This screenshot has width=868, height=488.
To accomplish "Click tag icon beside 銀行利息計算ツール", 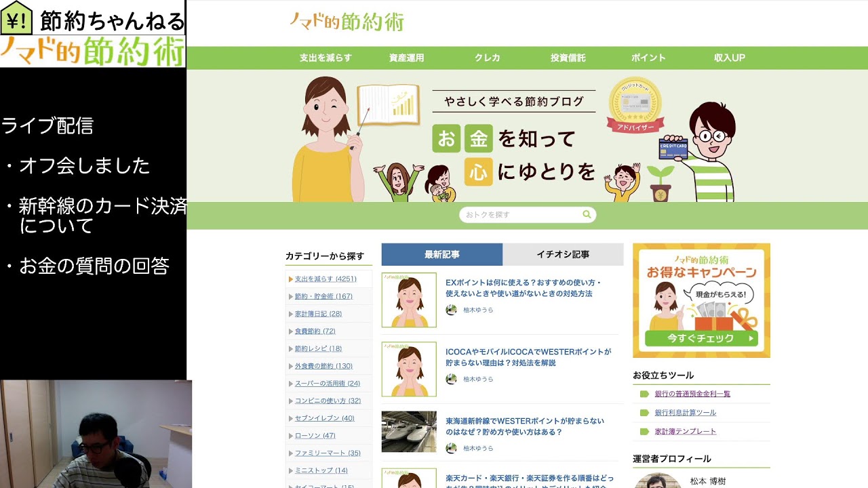I will [644, 413].
